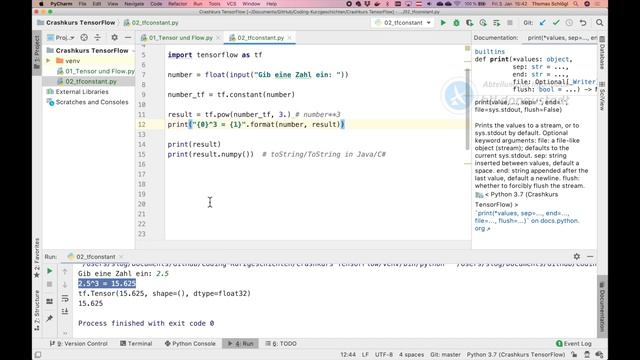Click Crashkurs TensorFlow breadcrumb
The image size is (640, 360).
click(x=76, y=23)
